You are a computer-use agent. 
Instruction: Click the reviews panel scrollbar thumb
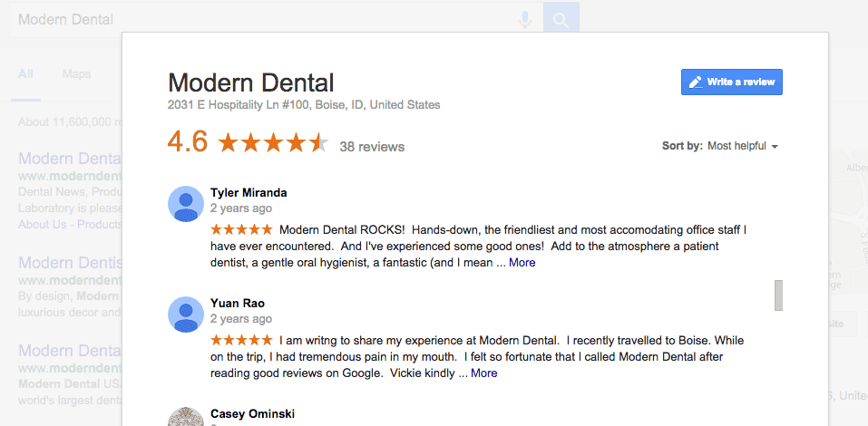[x=778, y=295]
